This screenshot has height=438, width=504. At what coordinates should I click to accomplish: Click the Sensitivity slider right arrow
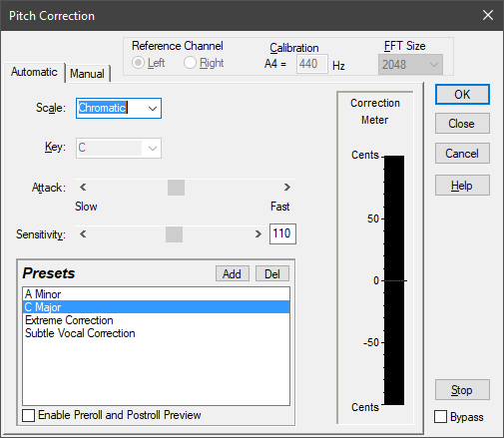[x=258, y=234]
